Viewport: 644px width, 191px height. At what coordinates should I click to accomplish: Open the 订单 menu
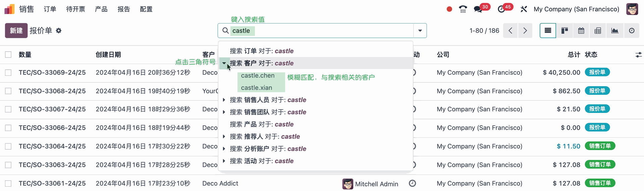50,9
